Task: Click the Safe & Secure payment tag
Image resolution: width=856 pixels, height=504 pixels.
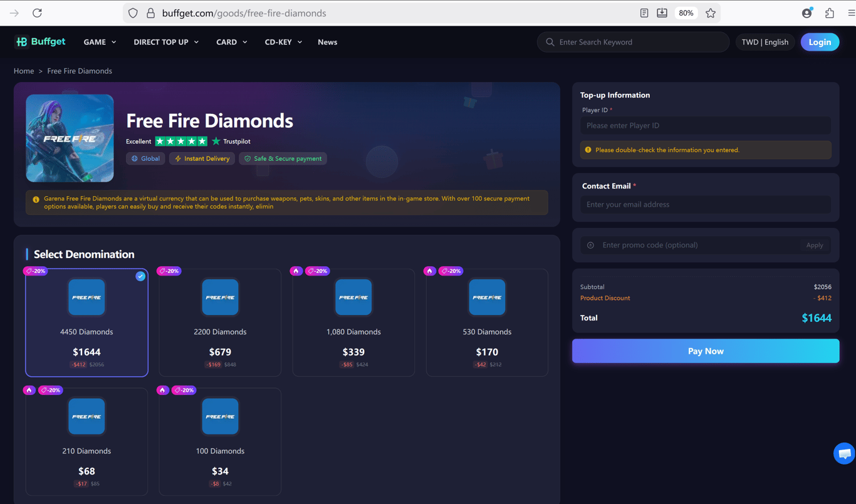Action: [283, 158]
